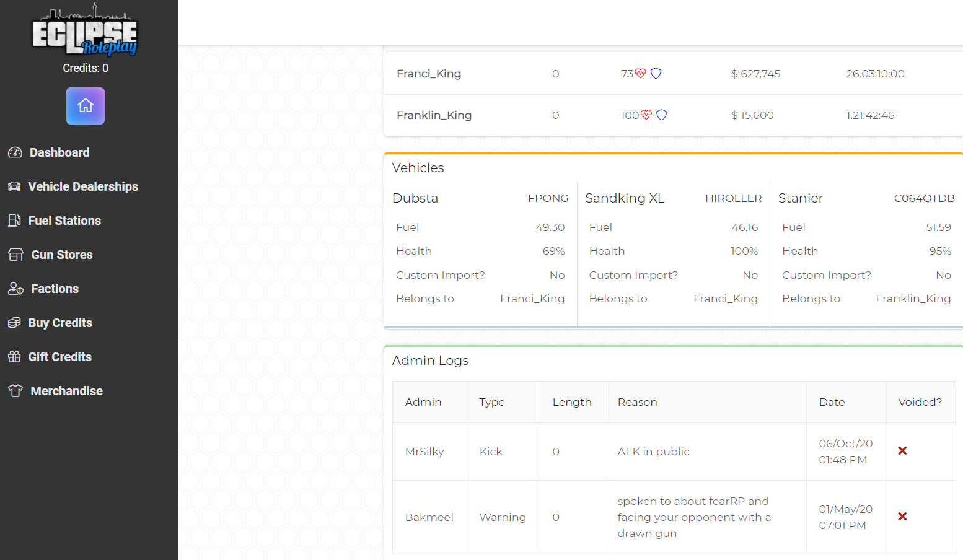Click the Admin Logs heading
Image resolution: width=963 pixels, height=560 pixels.
[x=430, y=361]
